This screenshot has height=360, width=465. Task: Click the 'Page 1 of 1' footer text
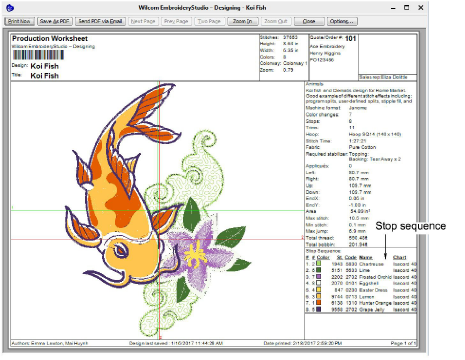(x=403, y=343)
